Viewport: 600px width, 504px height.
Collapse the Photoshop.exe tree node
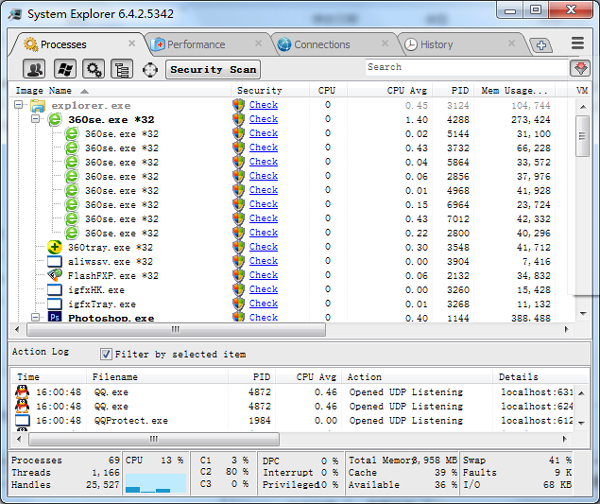click(36, 317)
